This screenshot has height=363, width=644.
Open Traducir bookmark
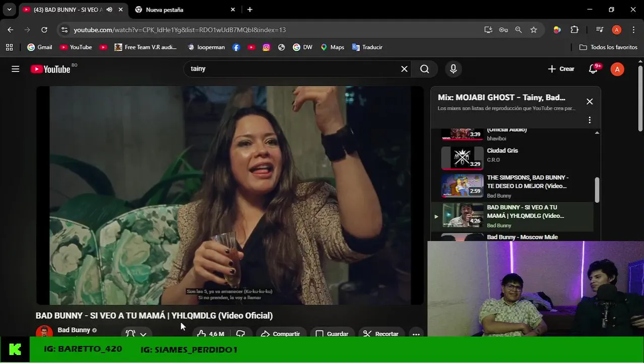367,47
